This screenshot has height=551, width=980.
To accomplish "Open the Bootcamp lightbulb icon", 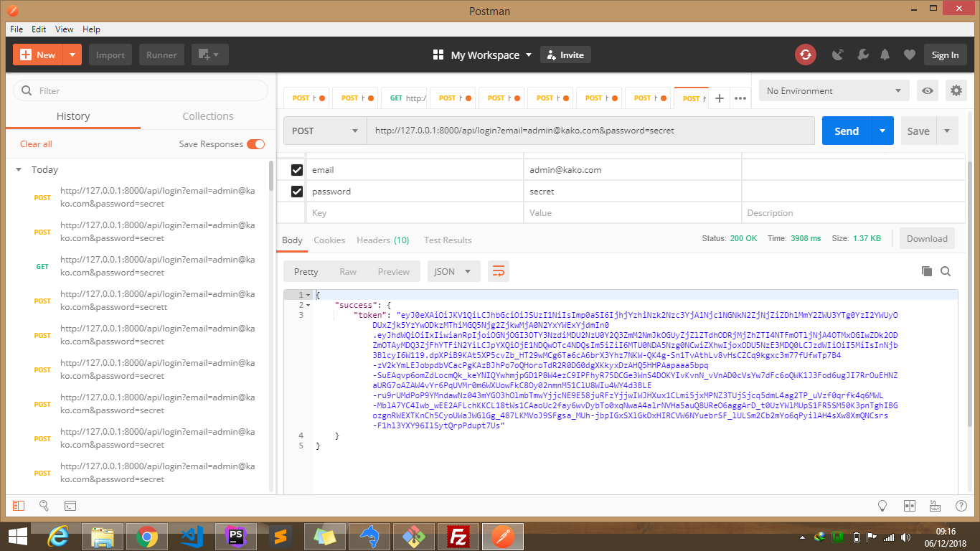I will point(883,506).
